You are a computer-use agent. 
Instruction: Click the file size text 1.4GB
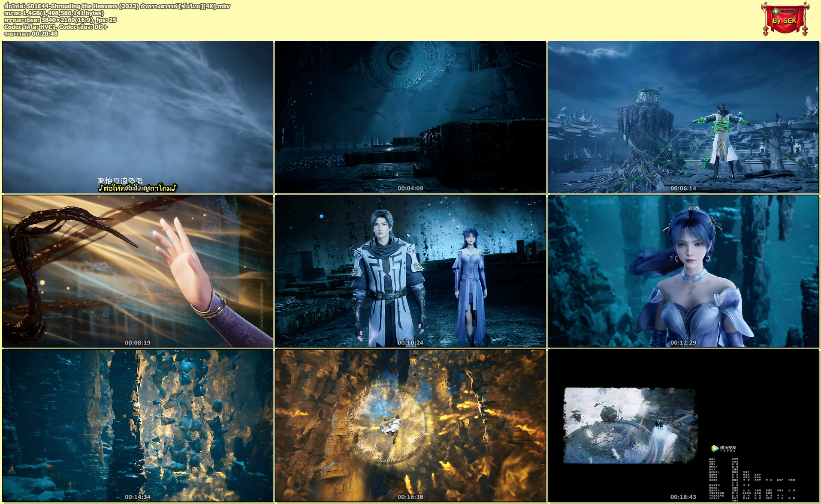pyautogui.click(x=32, y=13)
